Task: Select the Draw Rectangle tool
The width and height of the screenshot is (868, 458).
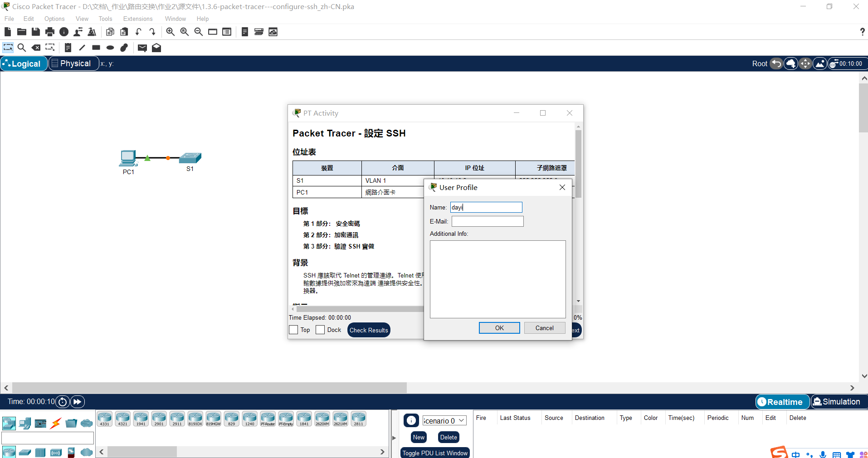Action: tap(96, 48)
